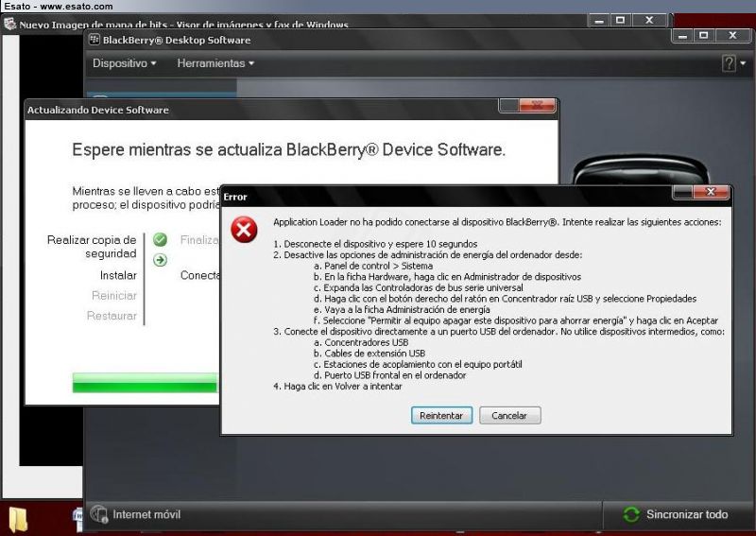Click the Cancelar button in Error dialog
The height and width of the screenshot is (536, 756).
click(x=509, y=415)
